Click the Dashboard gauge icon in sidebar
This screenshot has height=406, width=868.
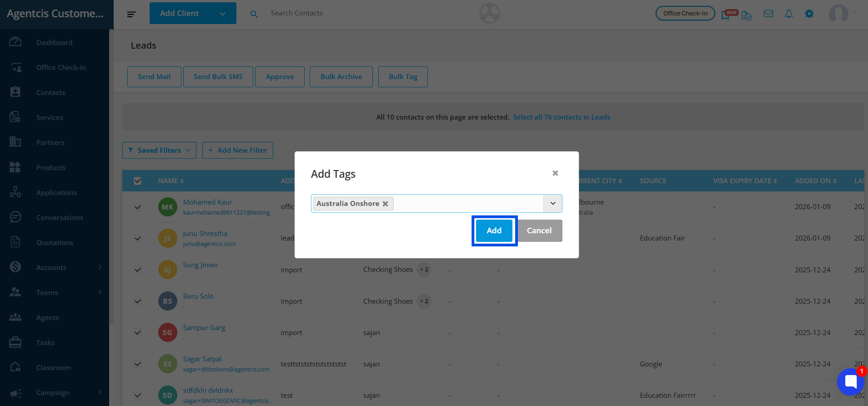pyautogui.click(x=15, y=42)
